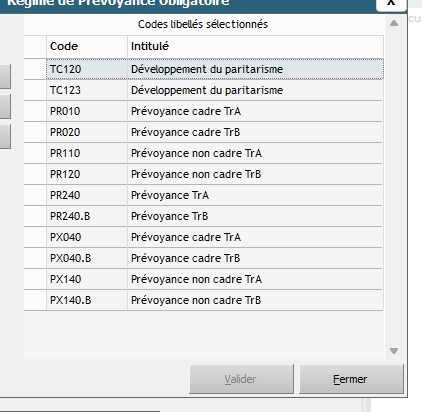
Task: Select the PX040 code cell
Action: point(87,237)
